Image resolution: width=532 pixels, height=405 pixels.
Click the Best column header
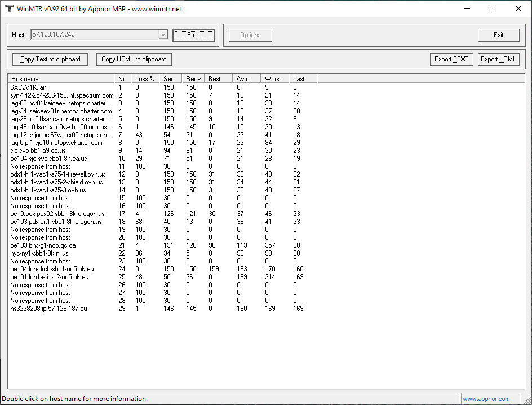click(x=219, y=79)
